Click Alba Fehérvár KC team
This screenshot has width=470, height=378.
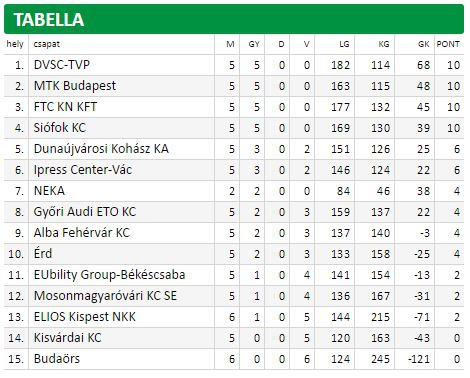[x=82, y=233]
